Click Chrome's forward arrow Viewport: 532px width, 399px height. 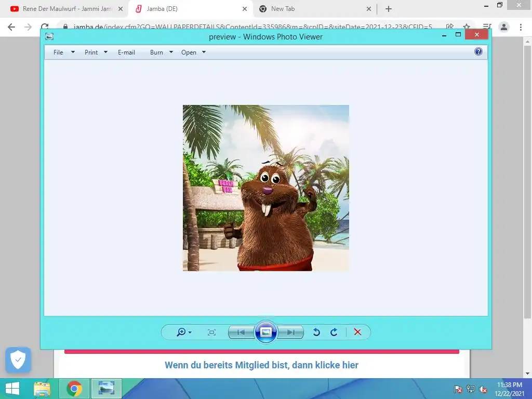coord(28,27)
